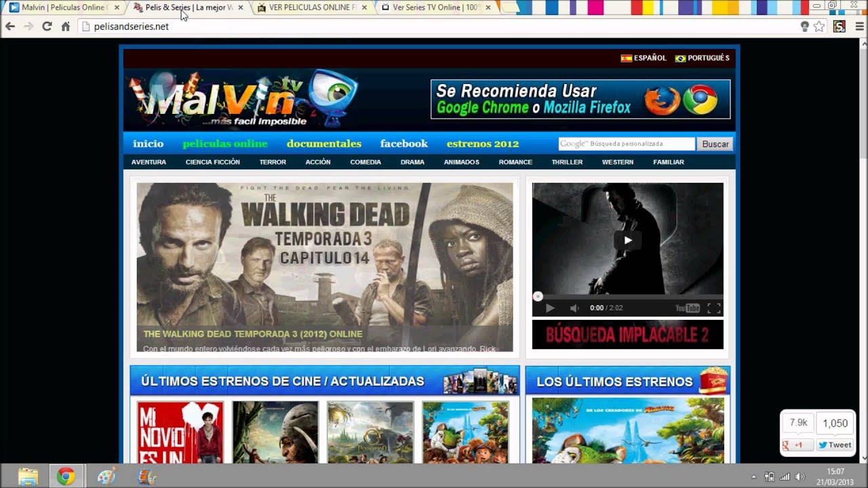Click the extension icon next to the star
The height and width of the screenshot is (488, 868).
tap(840, 26)
